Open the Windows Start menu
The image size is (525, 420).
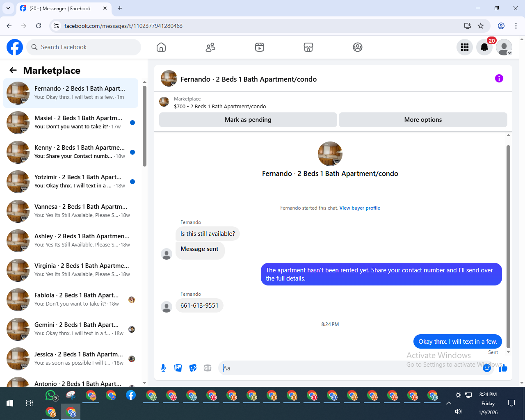point(10,403)
